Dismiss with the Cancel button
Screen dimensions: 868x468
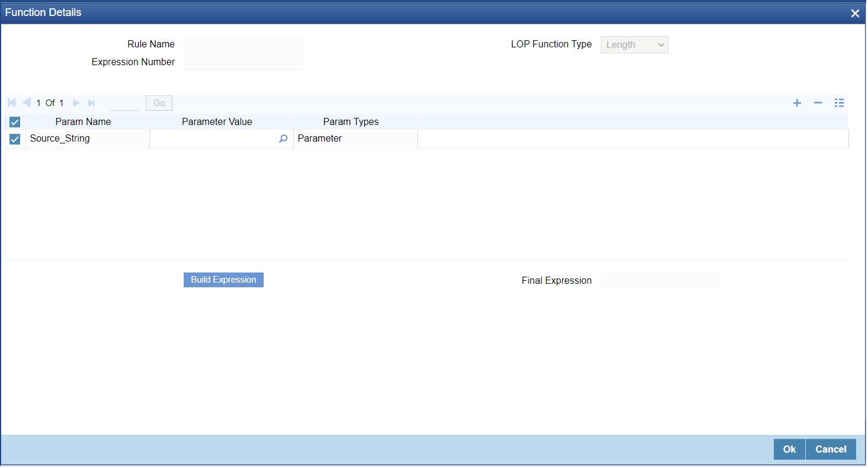coord(831,449)
